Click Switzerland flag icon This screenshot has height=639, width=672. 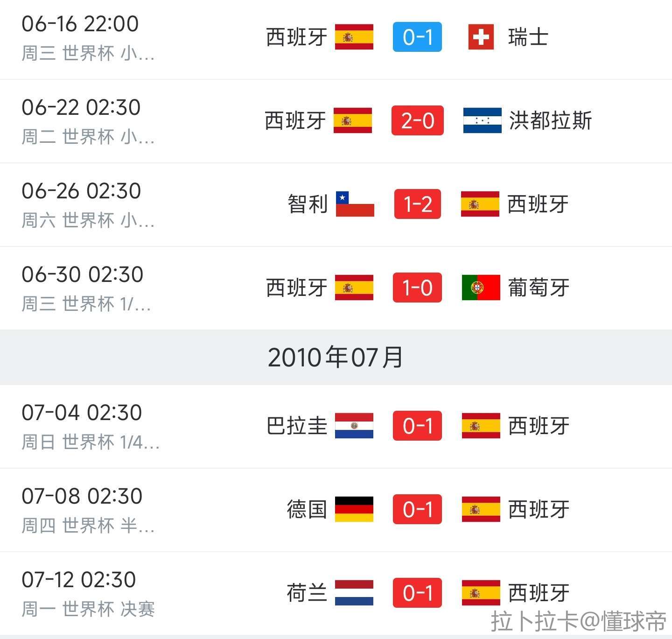point(481,37)
